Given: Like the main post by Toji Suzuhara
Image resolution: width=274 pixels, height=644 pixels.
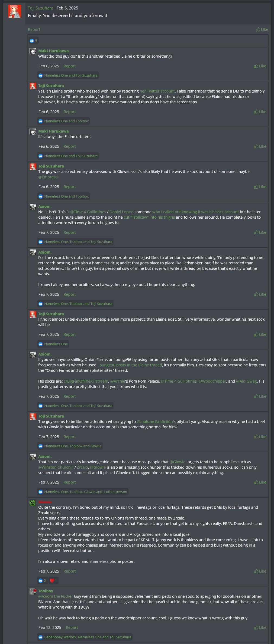Looking at the screenshot, I should point(262,29).
